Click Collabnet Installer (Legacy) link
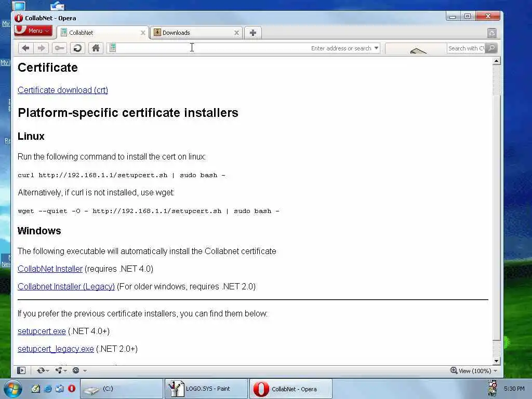532x399 pixels. click(66, 286)
